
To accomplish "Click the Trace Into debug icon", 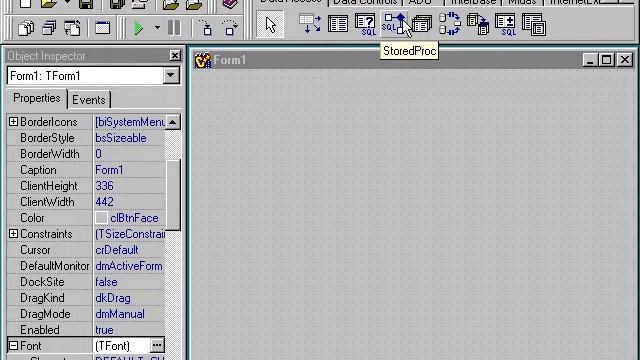I will pyautogui.click(x=207, y=28).
